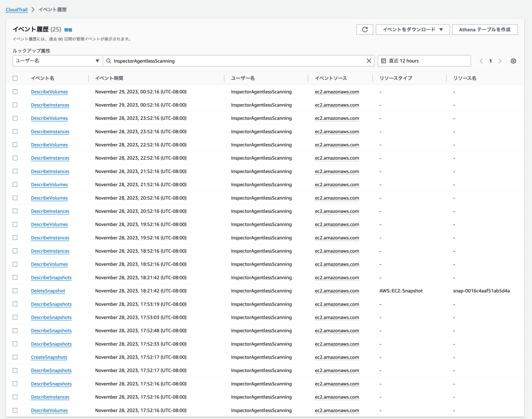Viewport: 532px width, 419px height.
Task: Click InspectorAgentlessScanning in the CreateSnapshots row
Action: [x=261, y=357]
